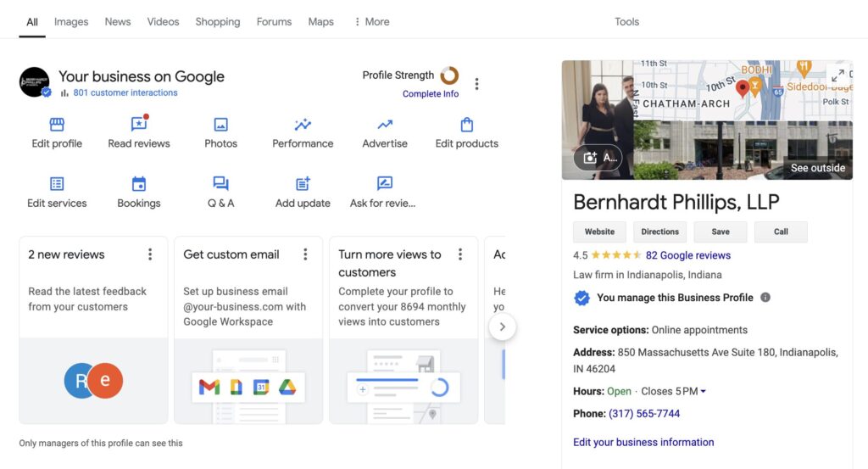The width and height of the screenshot is (868, 469).
Task: Click the reviewer avatars R and e
Action: click(93, 381)
